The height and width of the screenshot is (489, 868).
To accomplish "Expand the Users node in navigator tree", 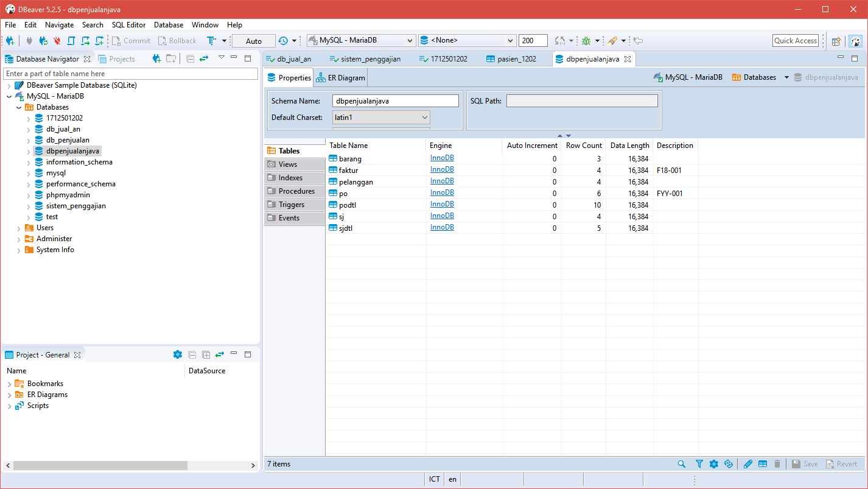I will coord(19,228).
